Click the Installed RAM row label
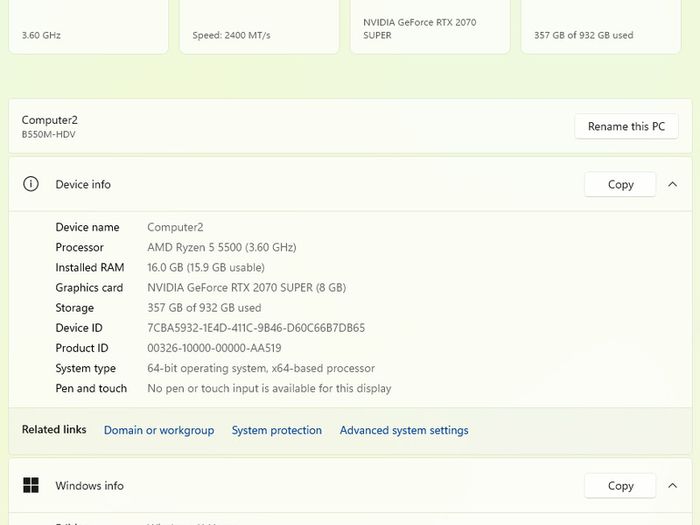The height and width of the screenshot is (525, 700). point(90,267)
